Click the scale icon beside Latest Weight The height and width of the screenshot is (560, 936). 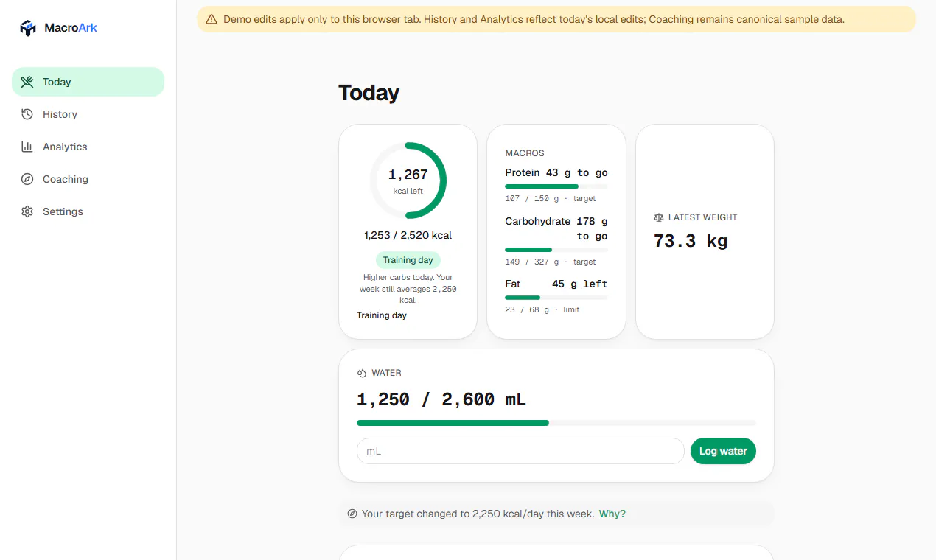click(x=659, y=217)
